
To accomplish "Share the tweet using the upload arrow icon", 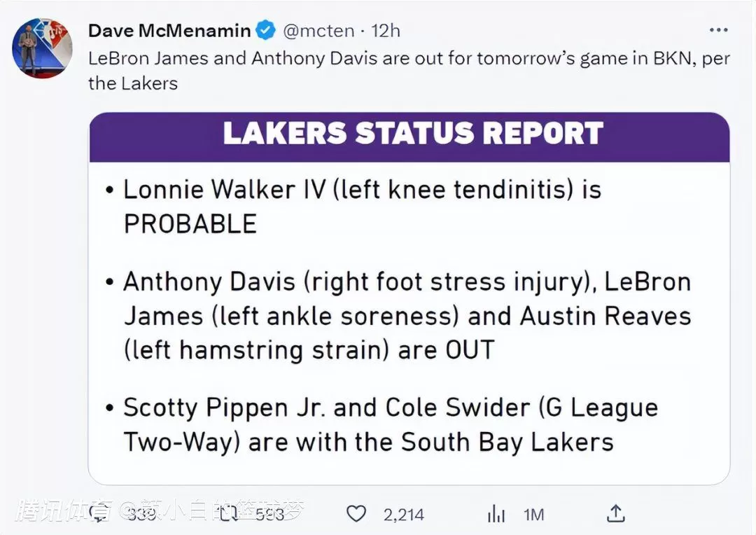I will (x=616, y=514).
